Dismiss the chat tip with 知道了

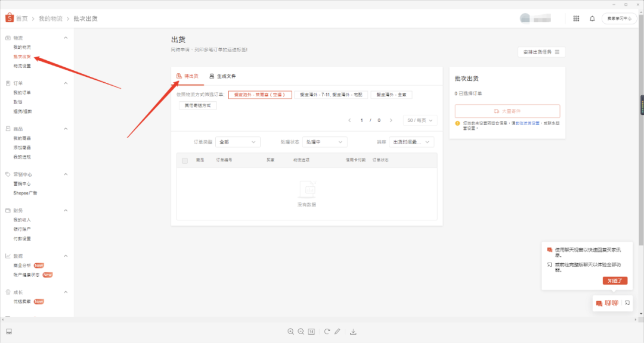615,280
